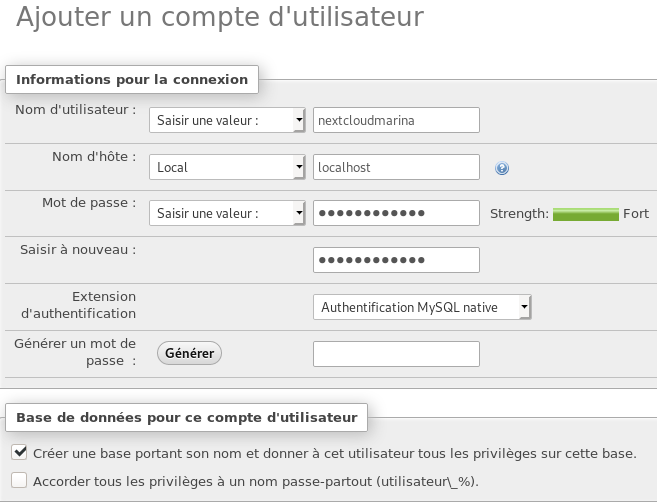Click the 'Informations pour la connexion' legend
The height and width of the screenshot is (502, 657).
(x=132, y=79)
